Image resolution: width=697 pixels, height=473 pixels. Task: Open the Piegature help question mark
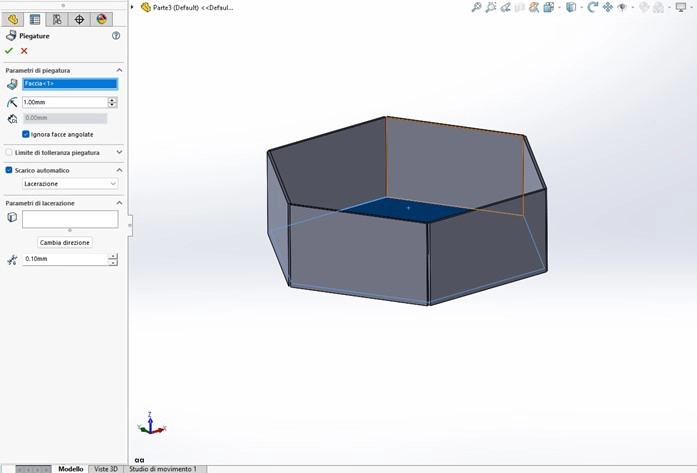[x=116, y=35]
